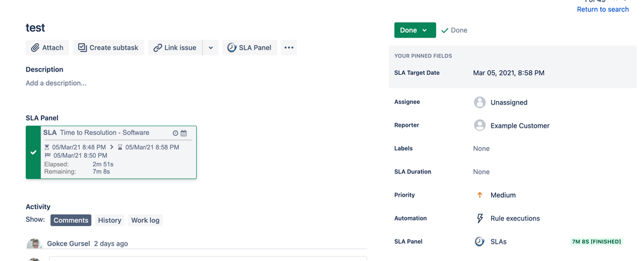Open the Done status dropdown
Image resolution: width=644 pixels, height=261 pixels.
click(415, 30)
